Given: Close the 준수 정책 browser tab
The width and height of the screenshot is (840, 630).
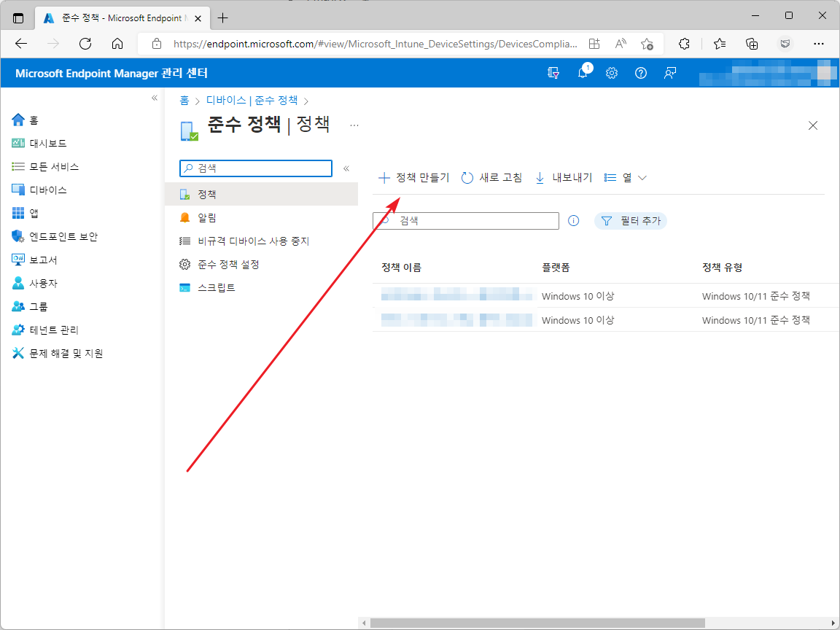Looking at the screenshot, I should tap(198, 17).
